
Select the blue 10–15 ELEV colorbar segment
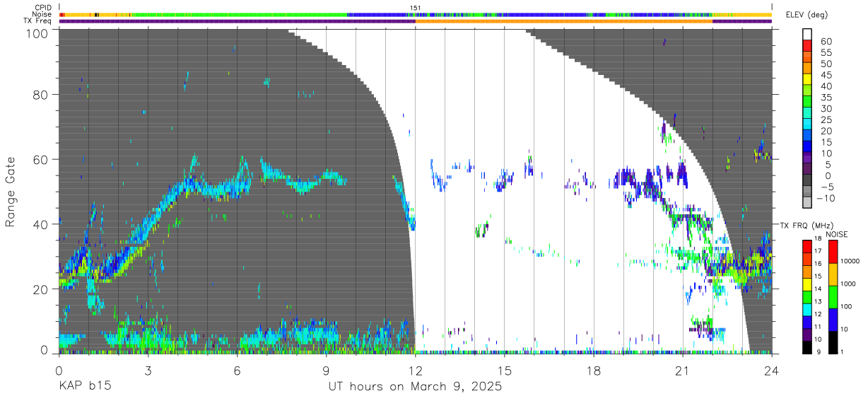807,147
